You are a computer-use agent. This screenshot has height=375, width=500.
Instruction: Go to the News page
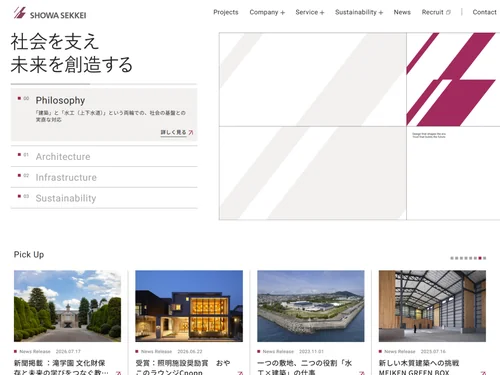pos(402,12)
